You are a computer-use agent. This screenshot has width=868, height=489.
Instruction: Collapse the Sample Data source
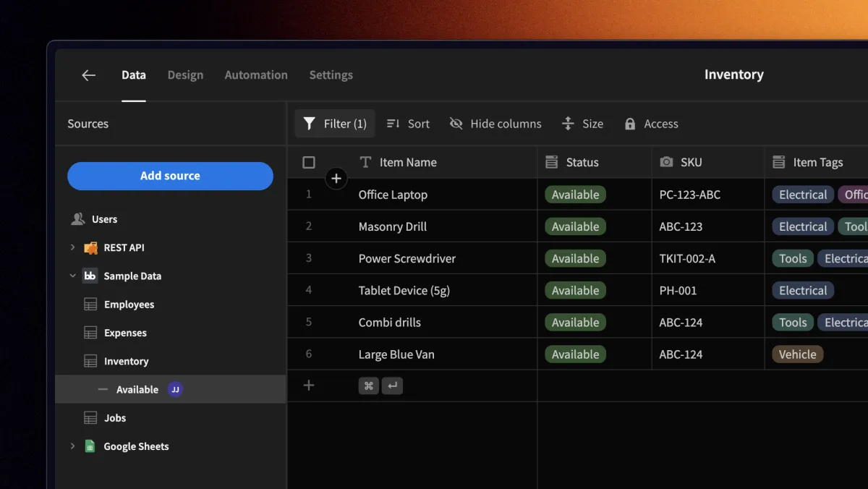[72, 276]
